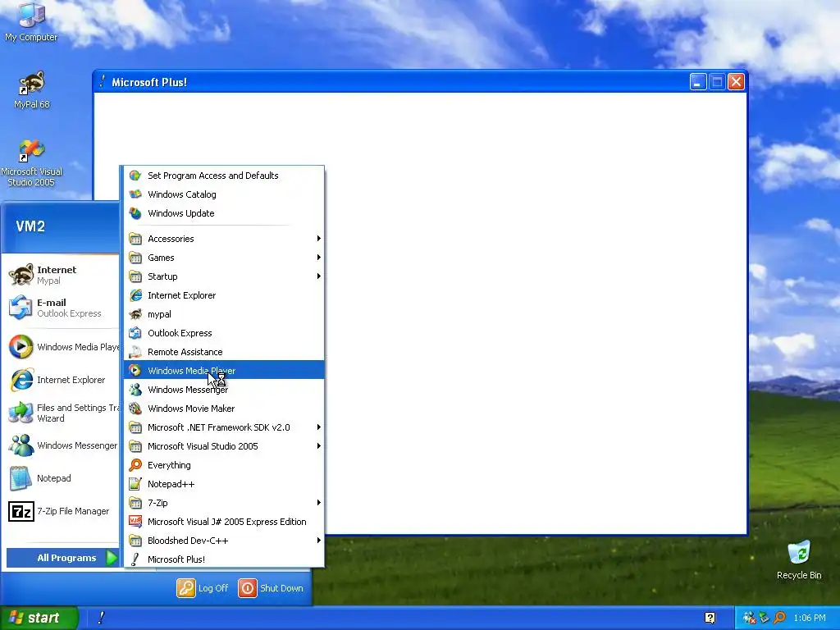Click the mypal raccoon icon in programs list
840x630 pixels.
[x=135, y=314]
